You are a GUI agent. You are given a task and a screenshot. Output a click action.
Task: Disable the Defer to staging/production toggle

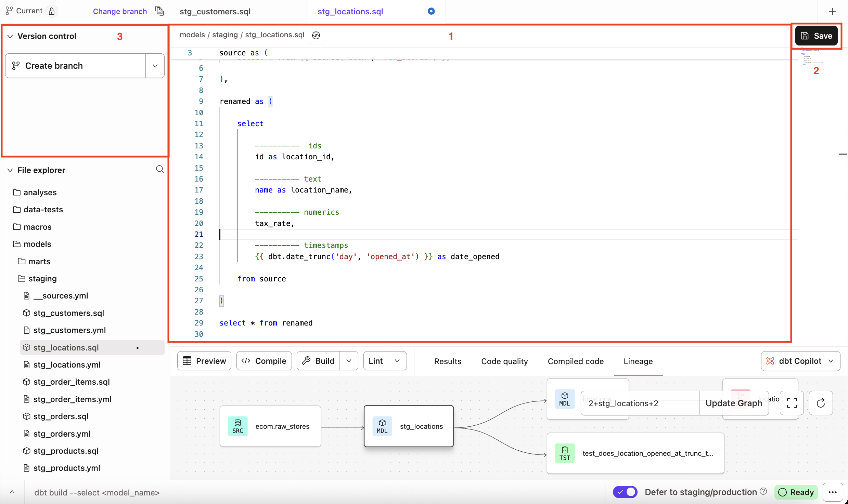coord(625,492)
